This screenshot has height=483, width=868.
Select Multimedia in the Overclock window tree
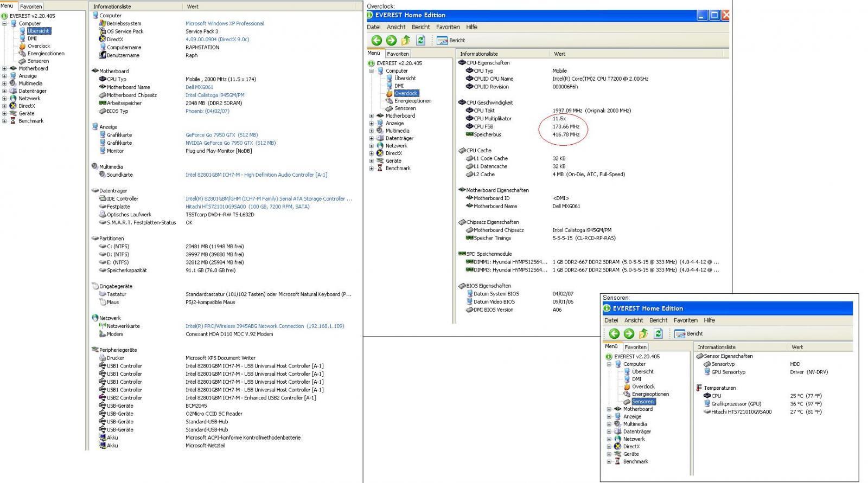(x=397, y=131)
